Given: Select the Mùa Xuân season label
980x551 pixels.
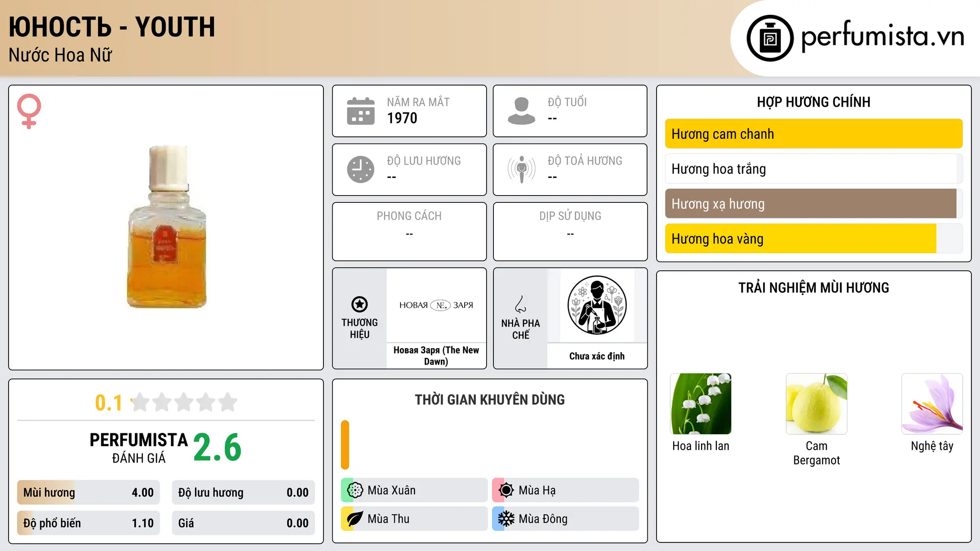Looking at the screenshot, I should coord(391,490).
